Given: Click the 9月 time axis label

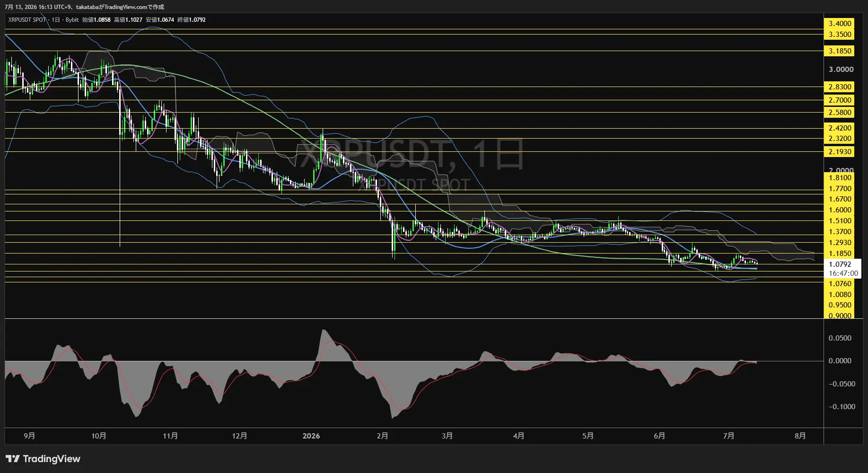Looking at the screenshot, I should (x=29, y=436).
